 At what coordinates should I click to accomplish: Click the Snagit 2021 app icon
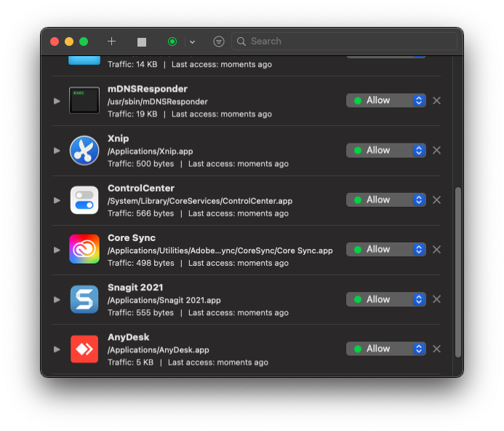tap(84, 299)
